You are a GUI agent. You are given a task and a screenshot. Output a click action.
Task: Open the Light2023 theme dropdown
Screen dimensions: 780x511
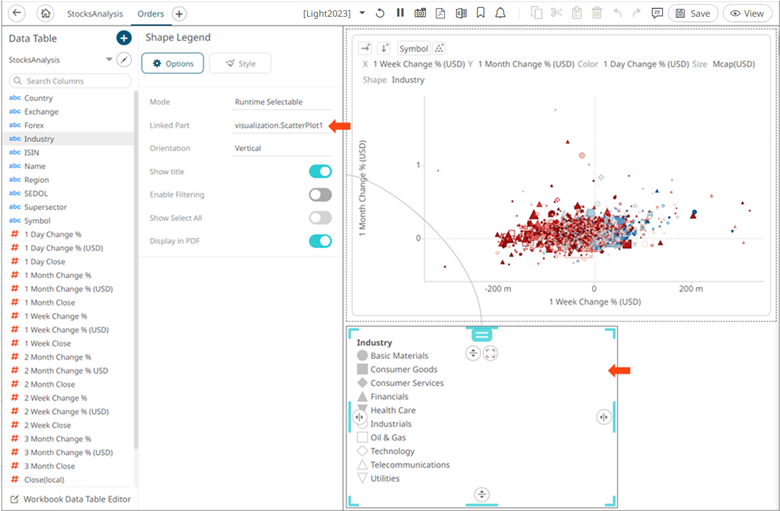(x=361, y=14)
